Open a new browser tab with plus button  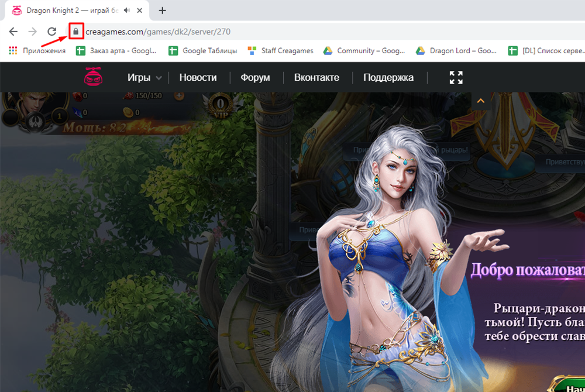coord(163,11)
